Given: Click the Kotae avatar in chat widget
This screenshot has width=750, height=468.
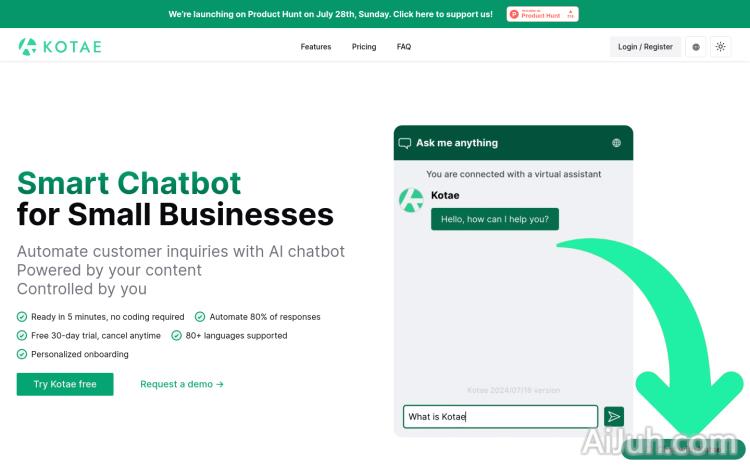Looking at the screenshot, I should tap(411, 200).
